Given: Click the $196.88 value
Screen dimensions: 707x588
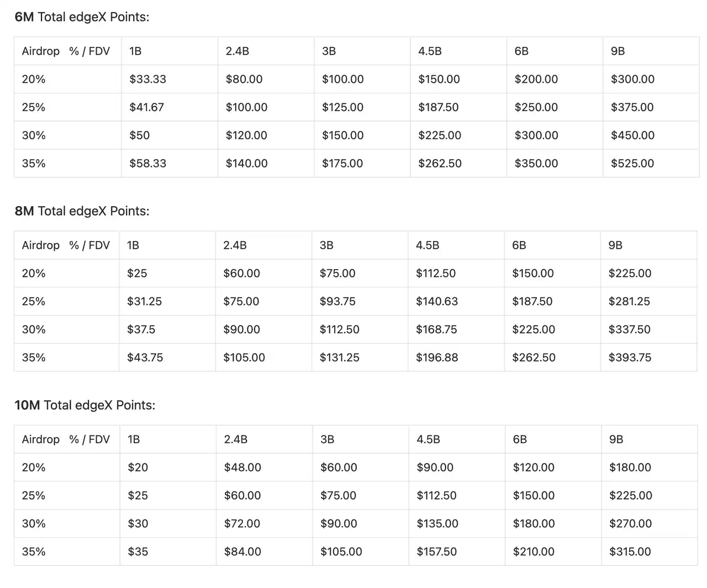Looking at the screenshot, I should 437,358.
